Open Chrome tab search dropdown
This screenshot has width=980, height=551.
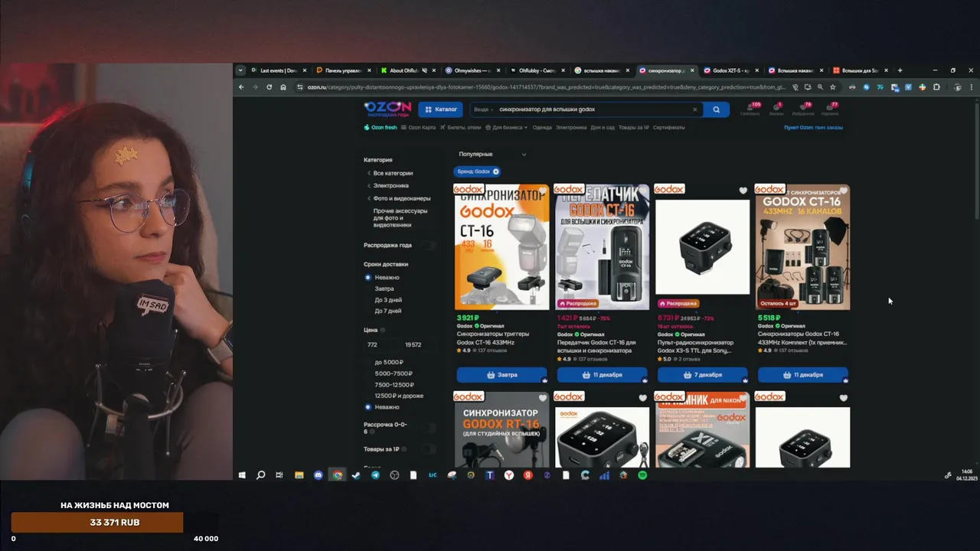pyautogui.click(x=240, y=70)
